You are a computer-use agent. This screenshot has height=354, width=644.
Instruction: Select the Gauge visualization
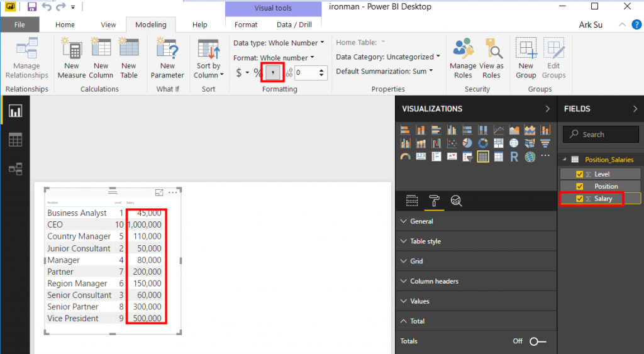click(406, 157)
